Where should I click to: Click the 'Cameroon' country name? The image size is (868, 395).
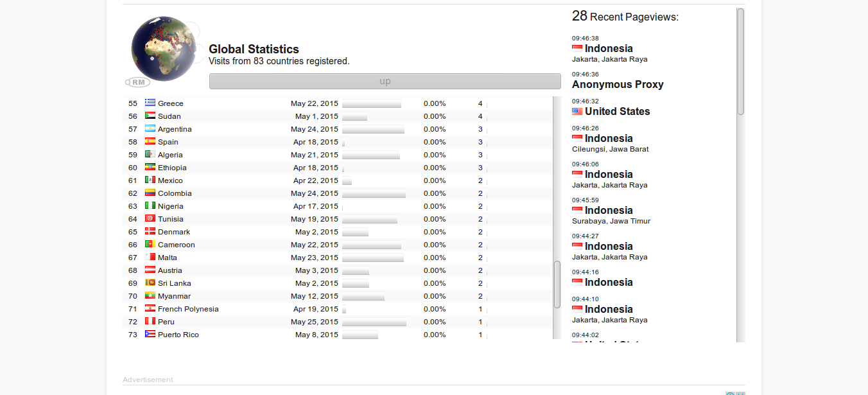(177, 245)
